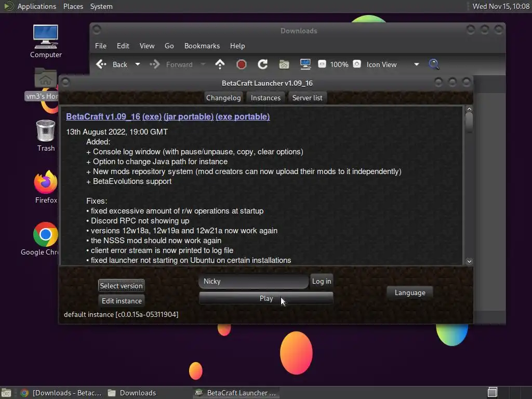532x399 pixels.
Task: Click the default instance [c0.0.15a-05311904] text
Action: [x=121, y=314]
